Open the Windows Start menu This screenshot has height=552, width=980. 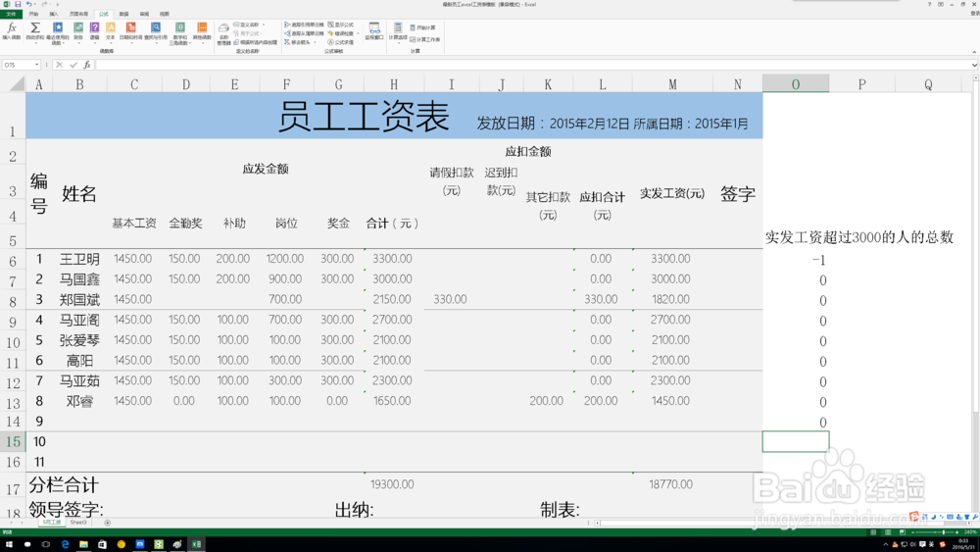[x=9, y=544]
